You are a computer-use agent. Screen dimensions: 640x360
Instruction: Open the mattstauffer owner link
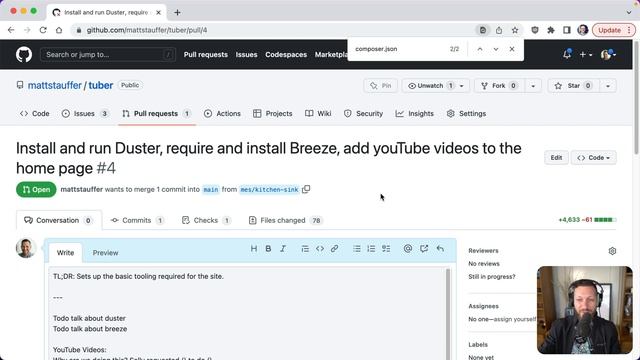pos(55,85)
